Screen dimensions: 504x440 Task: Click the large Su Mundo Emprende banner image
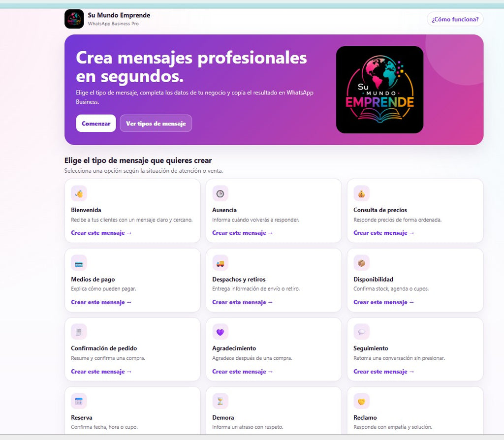(379, 90)
